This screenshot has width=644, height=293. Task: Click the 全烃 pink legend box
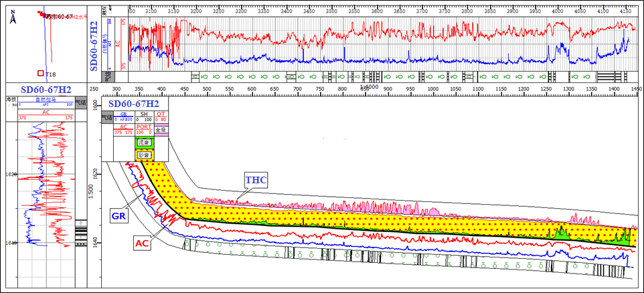161,130
